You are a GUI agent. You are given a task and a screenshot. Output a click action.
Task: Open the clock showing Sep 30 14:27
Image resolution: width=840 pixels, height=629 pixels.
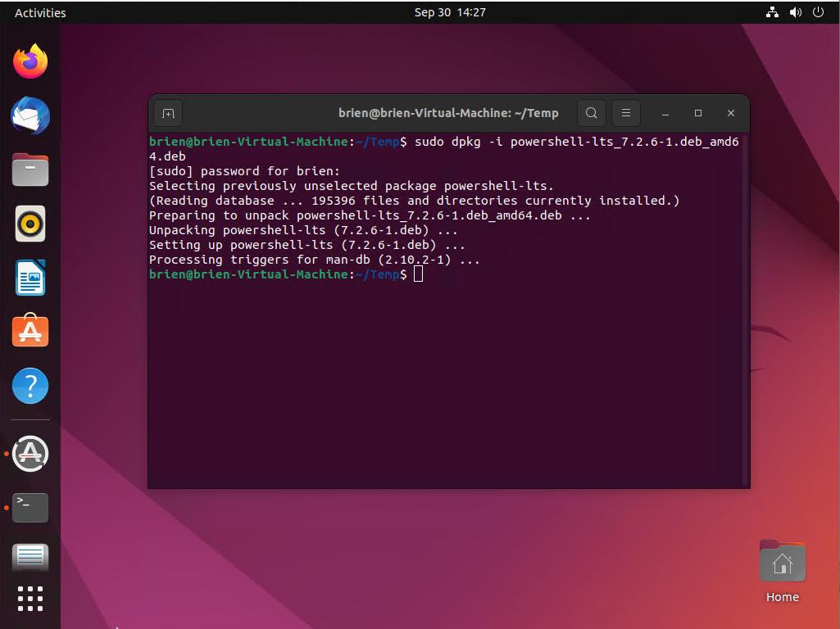tap(450, 12)
